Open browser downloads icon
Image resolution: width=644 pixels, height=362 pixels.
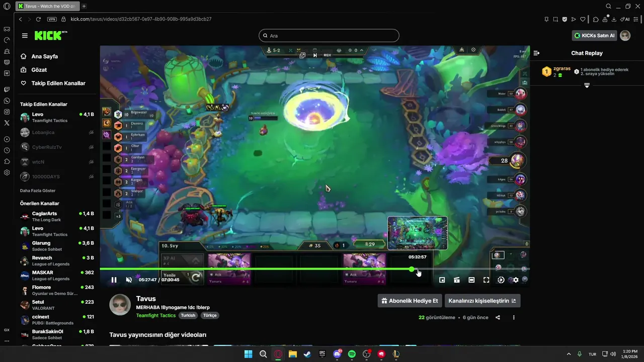point(614,19)
